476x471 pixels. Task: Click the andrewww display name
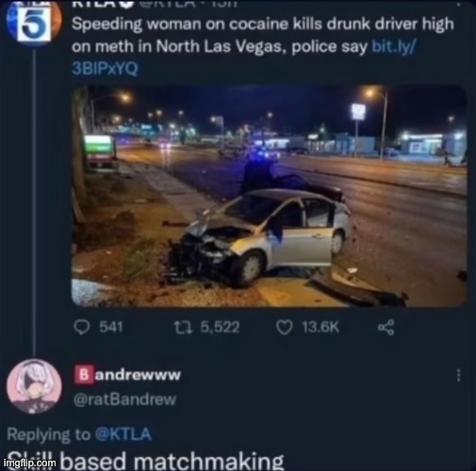[x=138, y=375]
